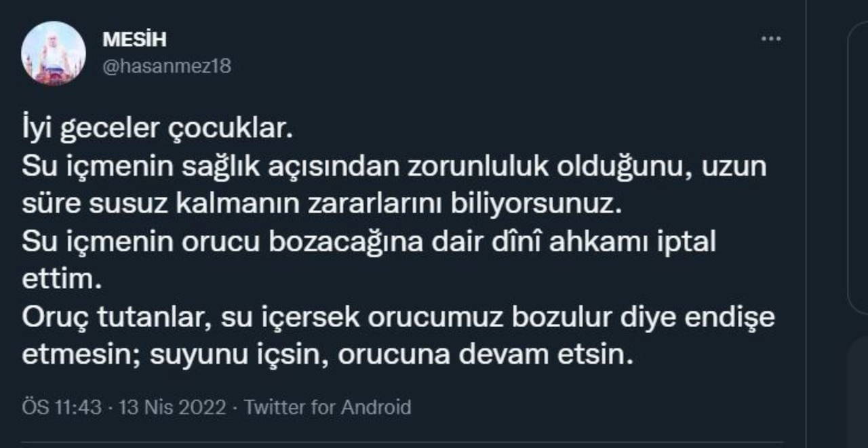Viewport: 868px width, 448px height.
Task: Click the line starting "Oruç tutanlar, su içersek"
Action: 398,318
